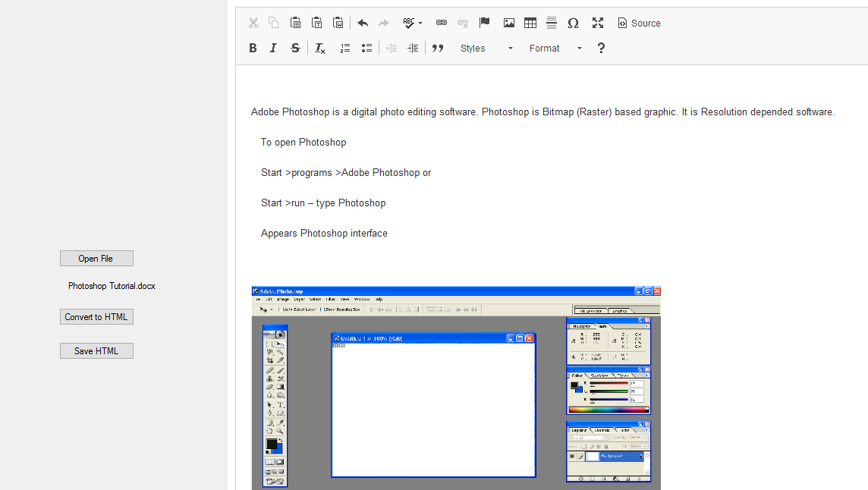Open the spell check ABC dropdown

point(413,23)
